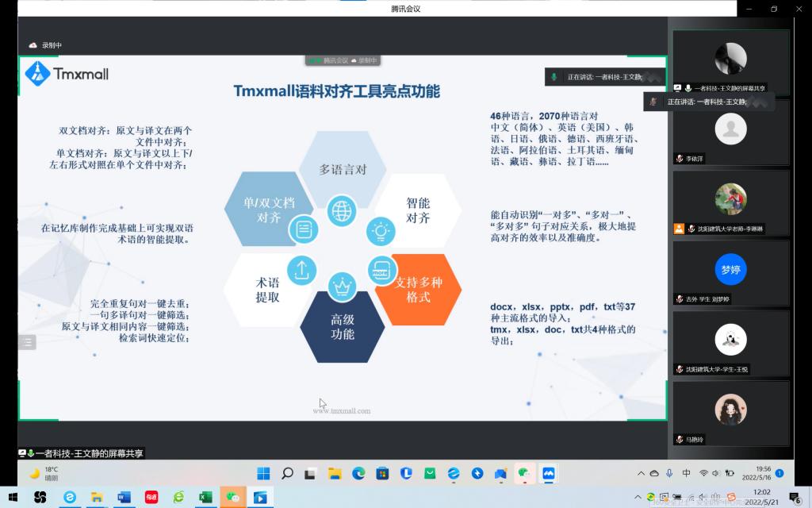Select 沈阳建筑大学-学生-王悦 tile
Viewport: 812px width, 508px height.
730,344
